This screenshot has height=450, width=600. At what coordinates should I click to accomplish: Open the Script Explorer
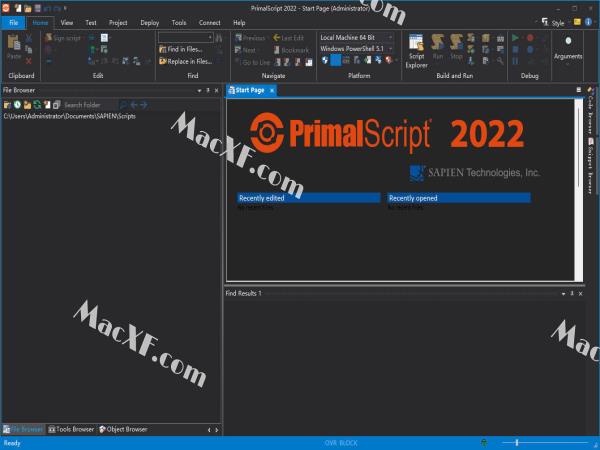pyautogui.click(x=416, y=51)
